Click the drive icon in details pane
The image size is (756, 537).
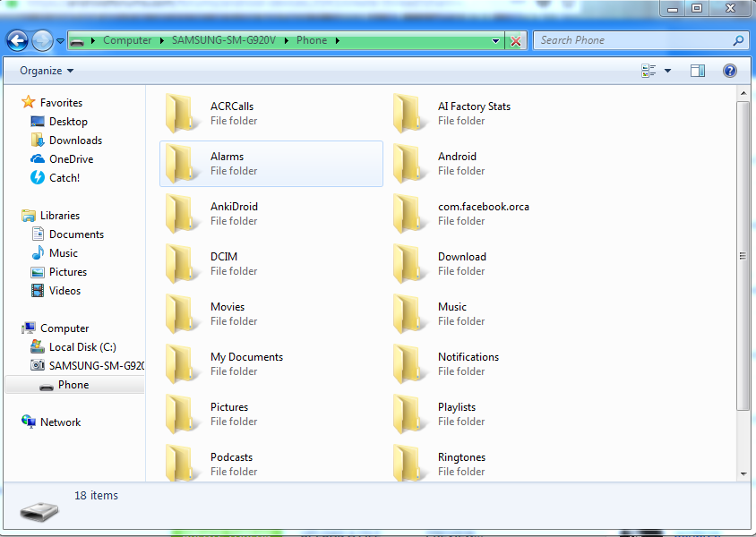click(39, 511)
